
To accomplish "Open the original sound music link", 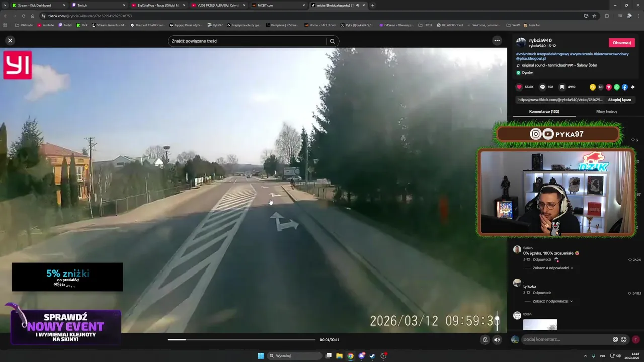I will click(x=559, y=65).
